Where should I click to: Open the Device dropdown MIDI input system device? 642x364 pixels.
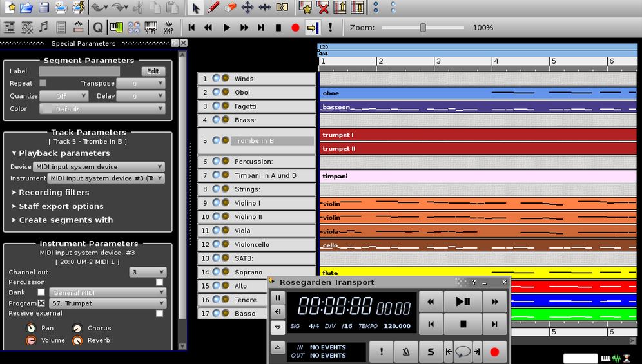pyautogui.click(x=99, y=167)
